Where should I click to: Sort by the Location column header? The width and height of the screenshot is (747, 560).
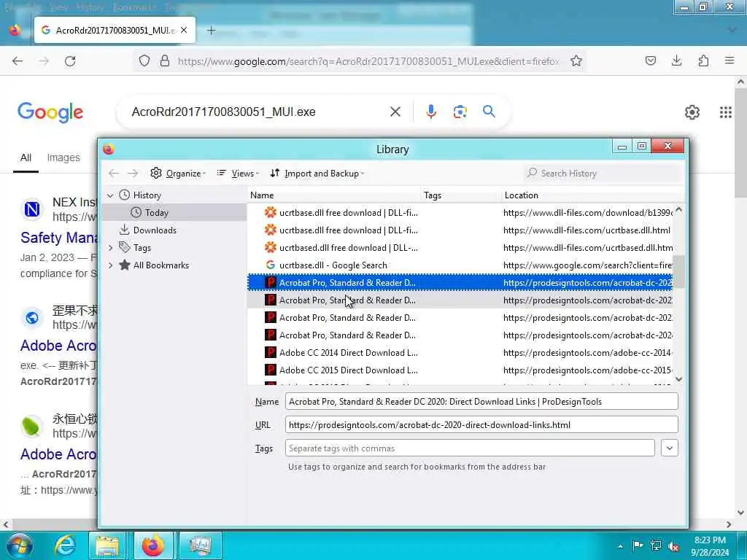(x=592, y=195)
